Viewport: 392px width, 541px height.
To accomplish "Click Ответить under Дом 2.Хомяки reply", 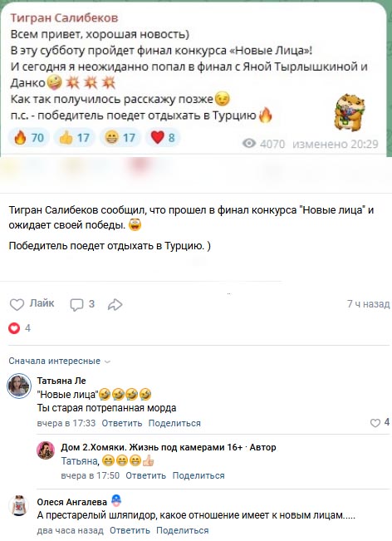I will pyautogui.click(x=146, y=475).
